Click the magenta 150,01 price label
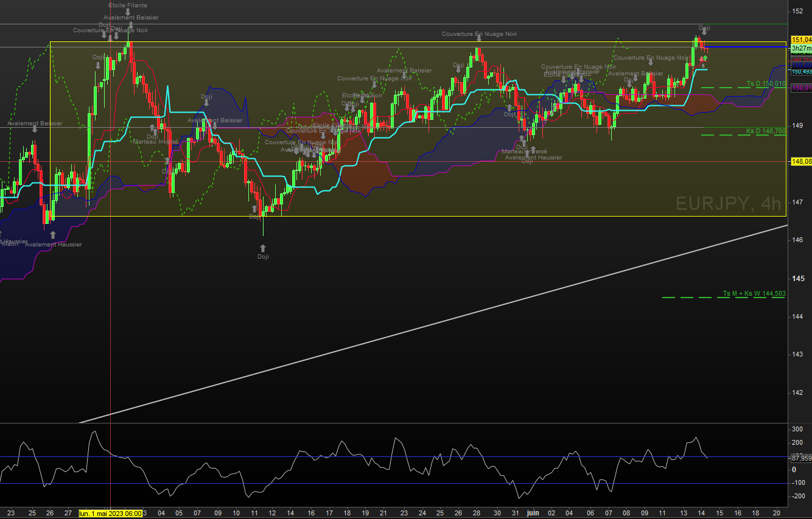Screen dimensions: 812x519 pos(800,88)
